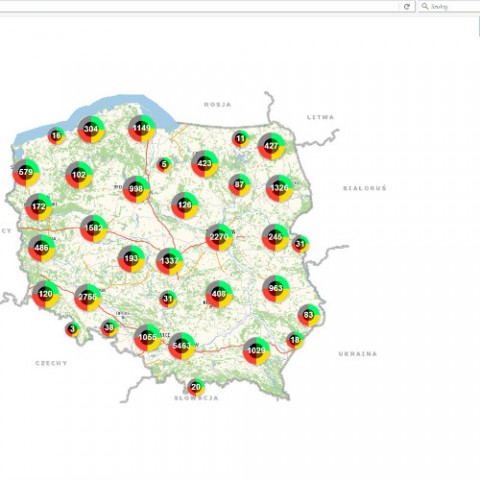480x480 pixels.
Task: Click the small cluster labeled 3
Action: point(72,329)
